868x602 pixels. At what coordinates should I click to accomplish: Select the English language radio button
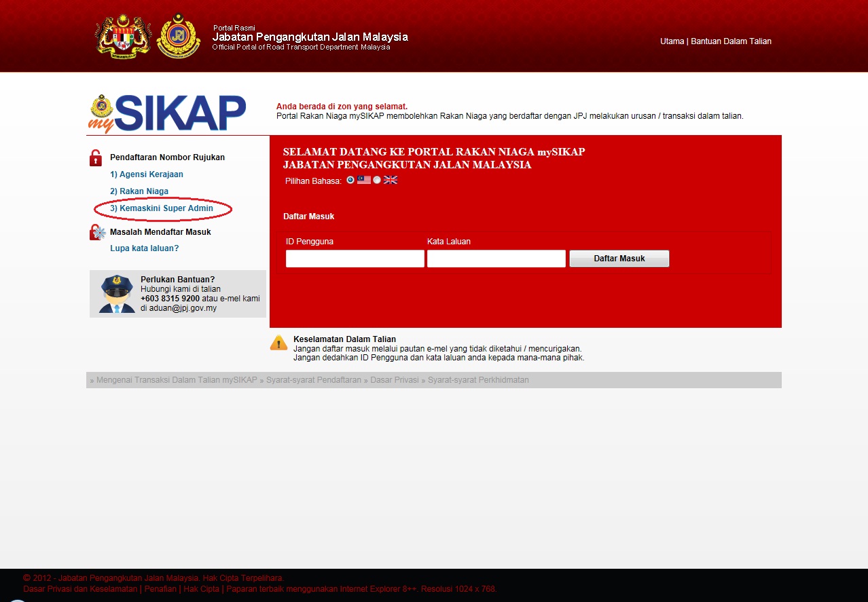coord(377,180)
